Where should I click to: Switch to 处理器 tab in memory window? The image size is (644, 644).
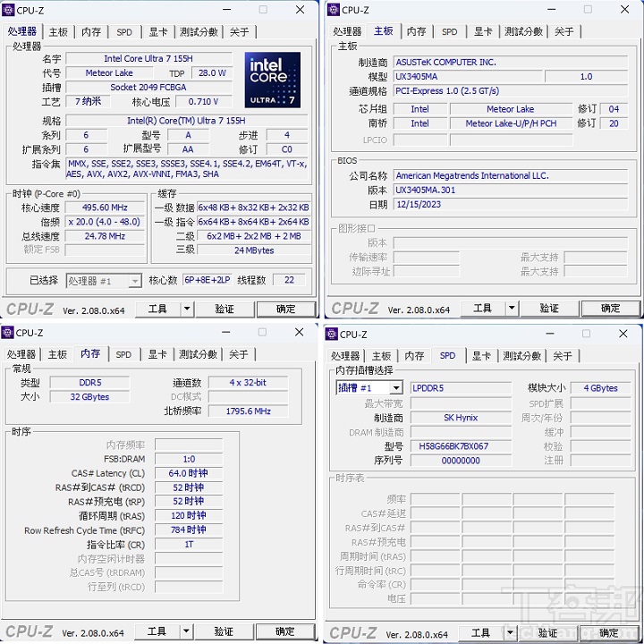pyautogui.click(x=21, y=354)
